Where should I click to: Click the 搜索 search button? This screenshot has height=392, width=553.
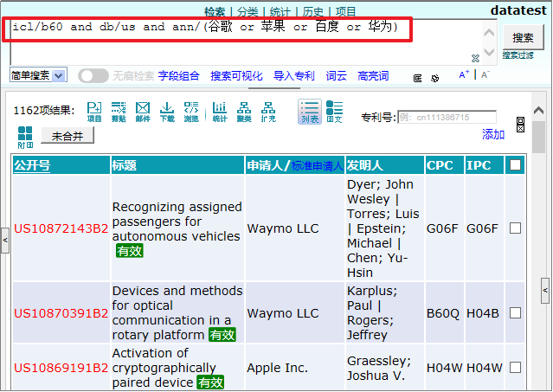(523, 37)
